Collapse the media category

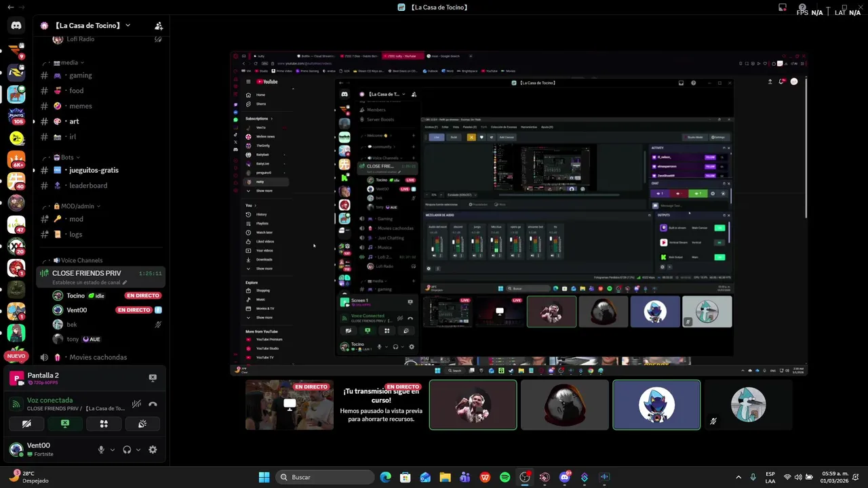[x=68, y=62]
